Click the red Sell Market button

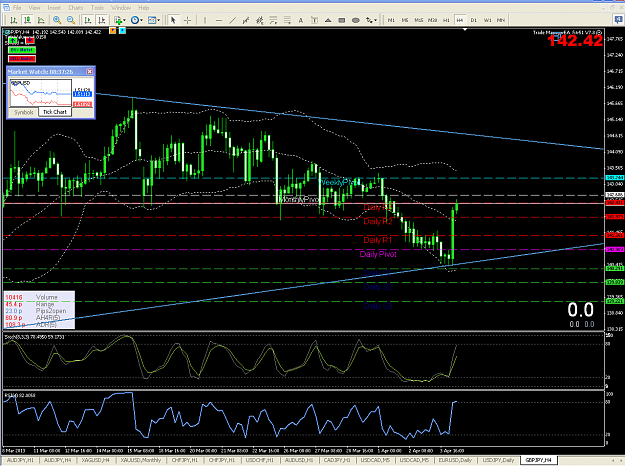(22, 59)
